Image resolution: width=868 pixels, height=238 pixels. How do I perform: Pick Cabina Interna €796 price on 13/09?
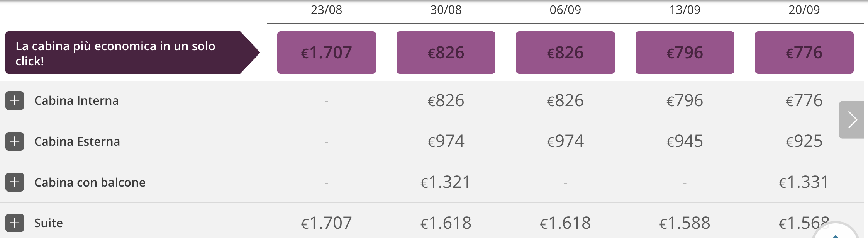pyautogui.click(x=685, y=101)
